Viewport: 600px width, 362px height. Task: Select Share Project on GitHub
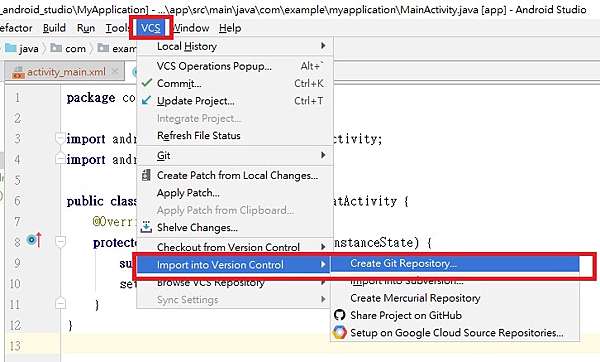(x=455, y=315)
